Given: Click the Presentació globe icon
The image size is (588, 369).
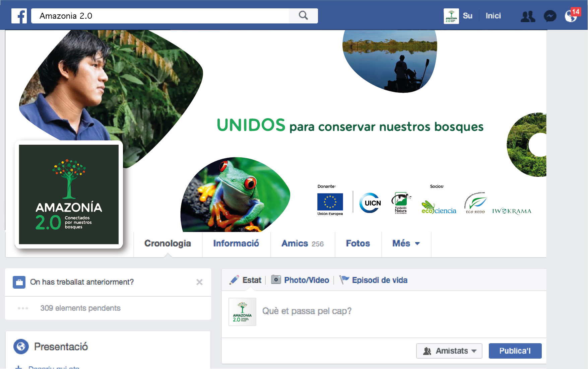Looking at the screenshot, I should [x=21, y=347].
